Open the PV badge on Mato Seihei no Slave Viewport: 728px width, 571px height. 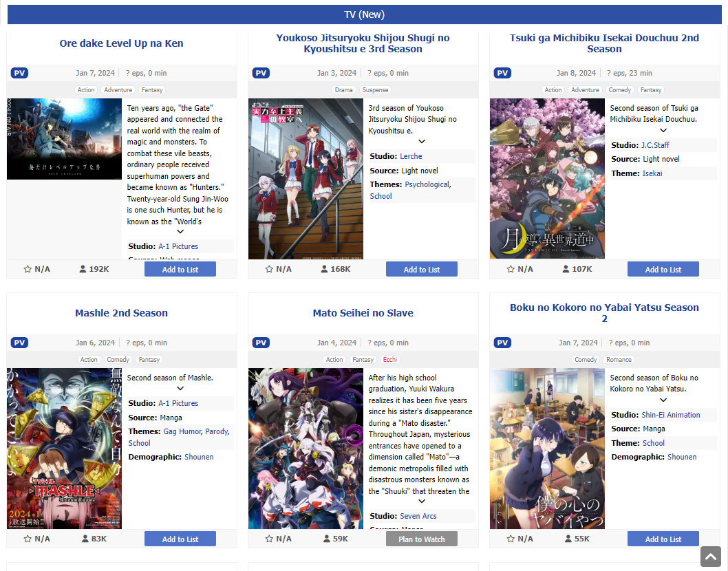[261, 343]
